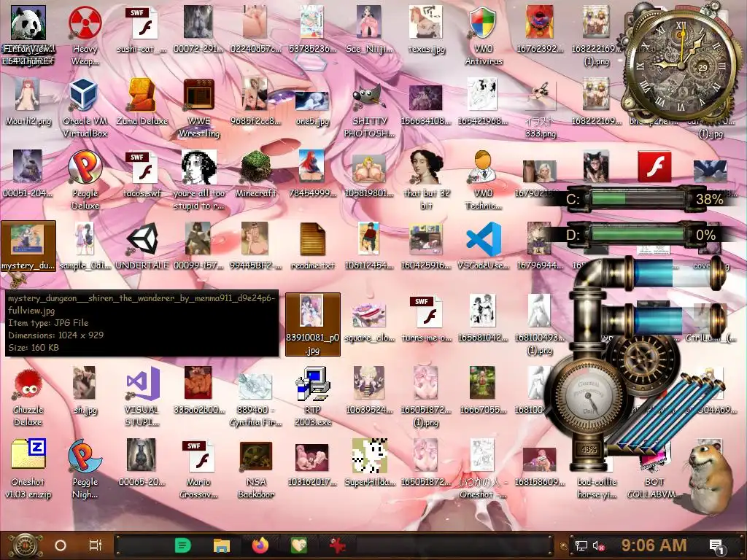747x560 pixels.
Task: Select the bad-collie horse yi... file
Action: click(597, 488)
